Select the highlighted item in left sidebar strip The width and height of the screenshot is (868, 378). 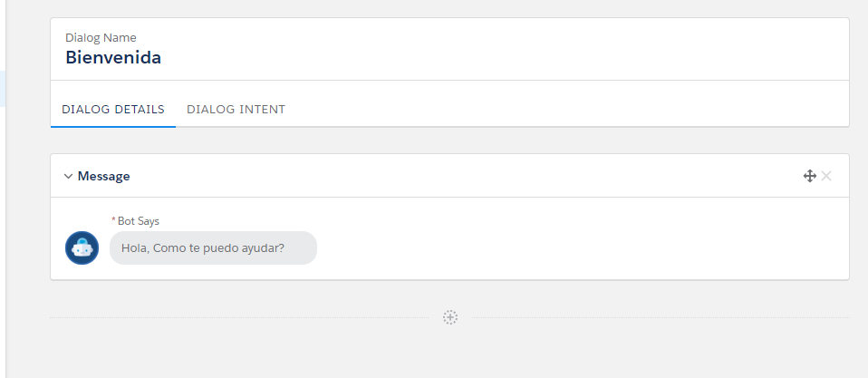pos(3,89)
